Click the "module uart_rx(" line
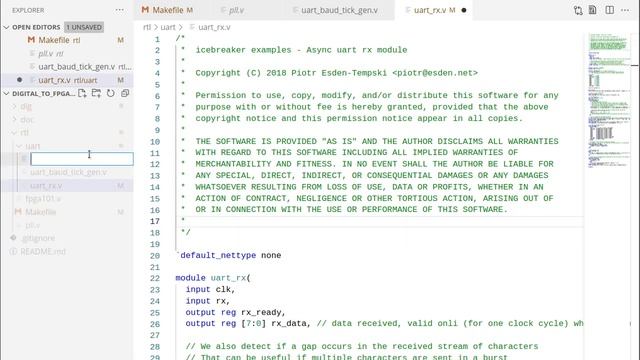640x360 pixels. coord(213,278)
